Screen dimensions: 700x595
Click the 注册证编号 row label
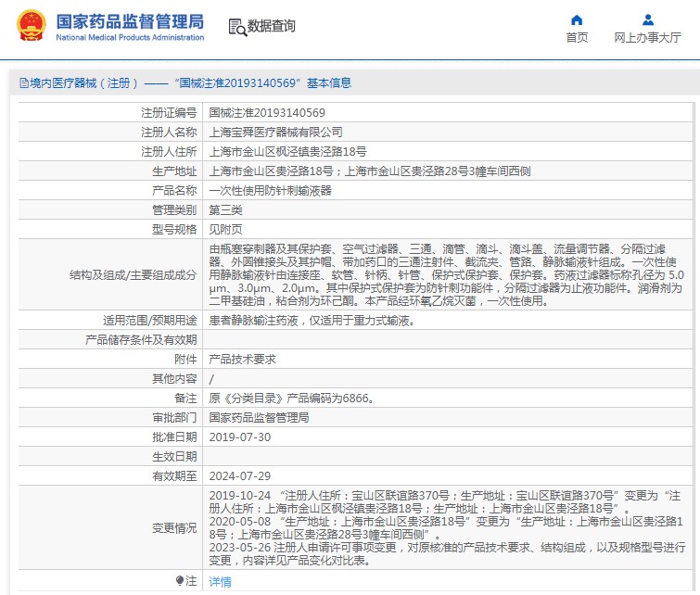pos(169,112)
